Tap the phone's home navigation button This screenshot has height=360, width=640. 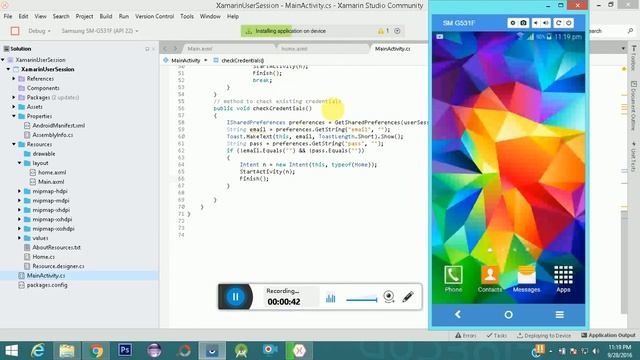click(508, 315)
